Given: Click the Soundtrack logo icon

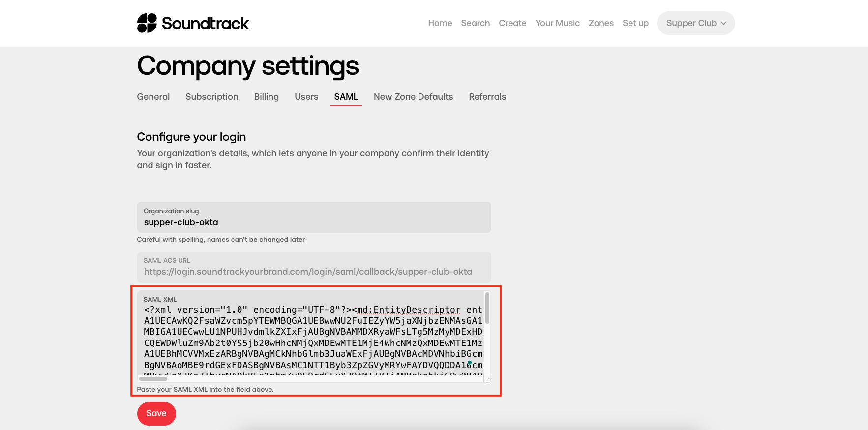Looking at the screenshot, I should pos(147,23).
